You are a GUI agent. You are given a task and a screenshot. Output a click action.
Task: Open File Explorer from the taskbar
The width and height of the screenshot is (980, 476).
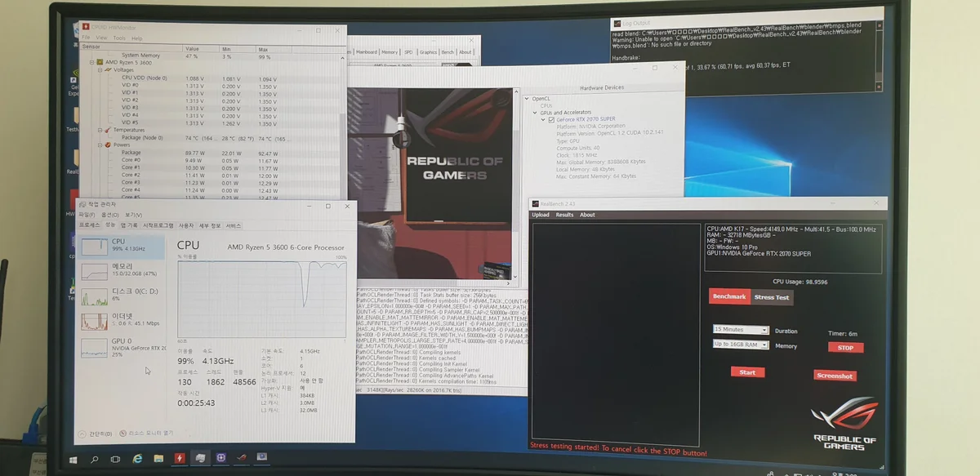[158, 459]
